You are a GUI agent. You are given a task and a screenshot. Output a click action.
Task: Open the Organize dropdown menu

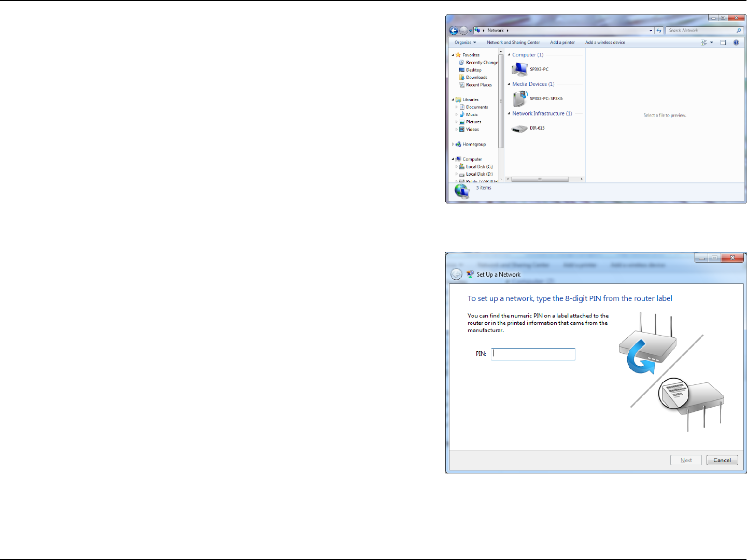[465, 42]
